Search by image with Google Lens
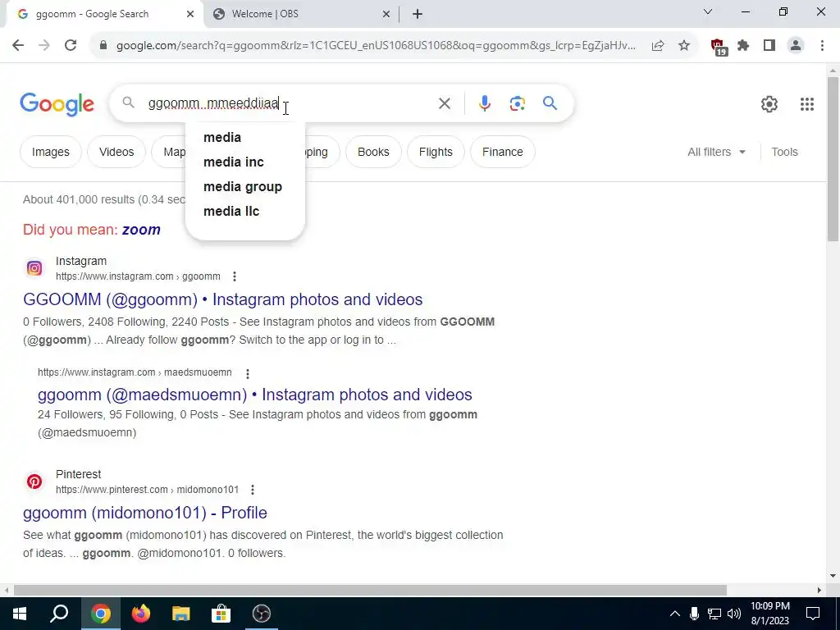 (x=517, y=103)
